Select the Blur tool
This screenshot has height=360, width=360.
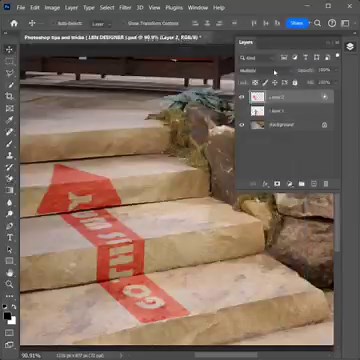9,202
